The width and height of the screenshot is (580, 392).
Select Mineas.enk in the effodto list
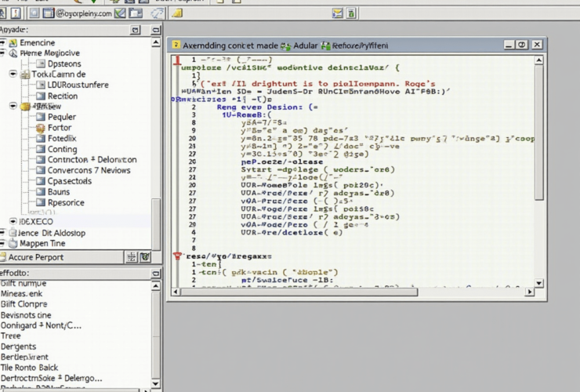pyautogui.click(x=21, y=293)
